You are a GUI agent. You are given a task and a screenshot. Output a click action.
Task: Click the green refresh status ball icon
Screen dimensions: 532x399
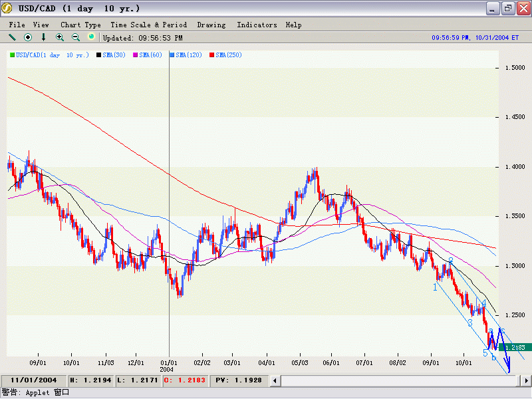click(92, 37)
